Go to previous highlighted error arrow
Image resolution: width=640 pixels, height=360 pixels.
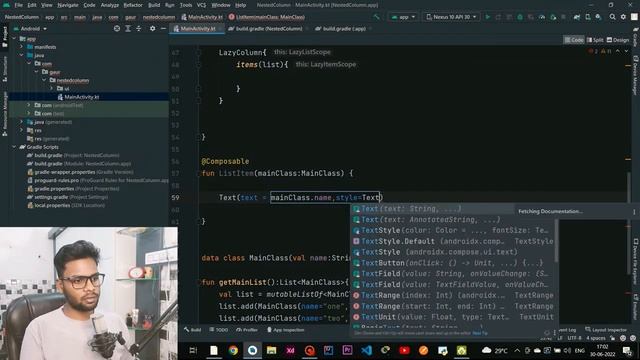click(618, 51)
